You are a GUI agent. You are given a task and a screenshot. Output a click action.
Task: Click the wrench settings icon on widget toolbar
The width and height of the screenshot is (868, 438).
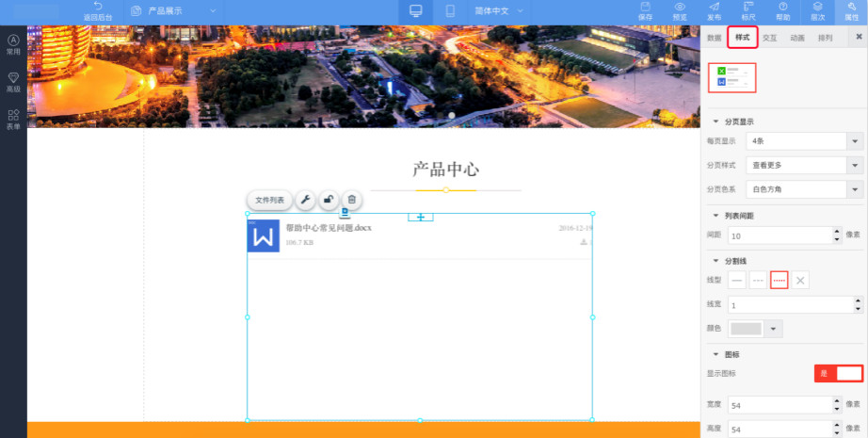tap(306, 200)
